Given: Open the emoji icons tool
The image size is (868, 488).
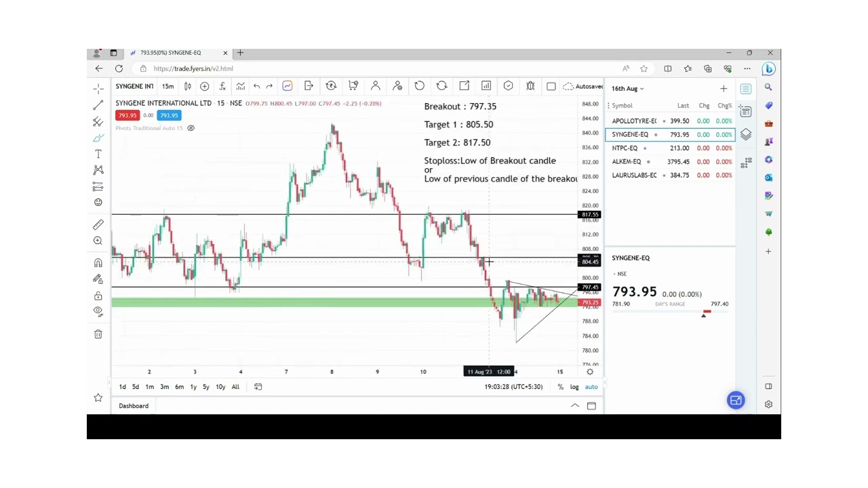Looking at the screenshot, I should click(x=98, y=203).
